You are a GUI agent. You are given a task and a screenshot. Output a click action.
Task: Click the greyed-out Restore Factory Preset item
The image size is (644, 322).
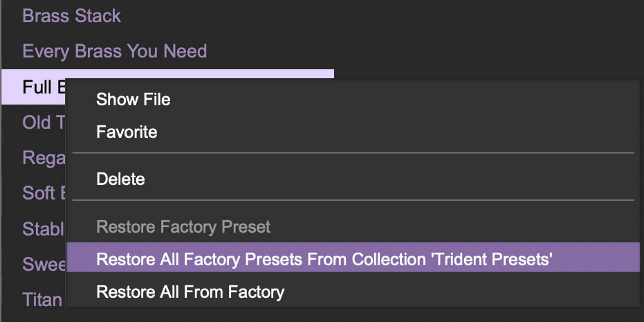tap(183, 226)
